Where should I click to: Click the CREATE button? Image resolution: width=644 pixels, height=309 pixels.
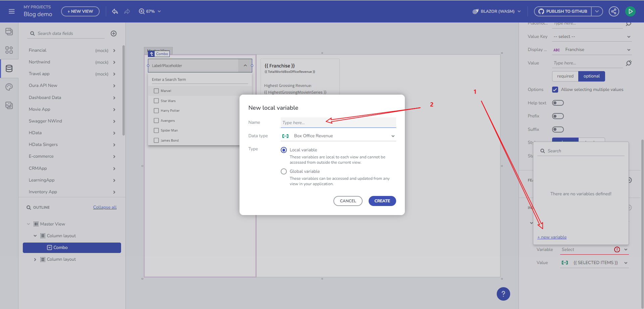tap(382, 201)
